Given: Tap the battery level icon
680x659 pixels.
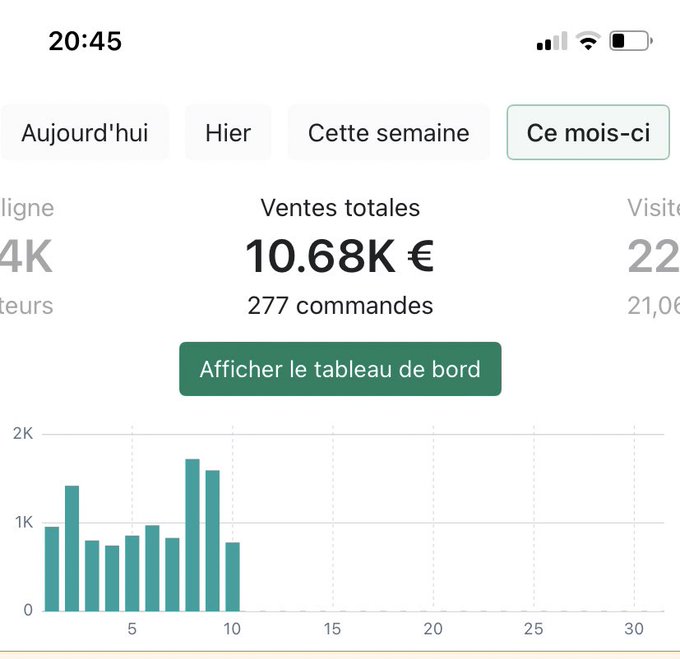Looking at the screenshot, I should (x=632, y=41).
